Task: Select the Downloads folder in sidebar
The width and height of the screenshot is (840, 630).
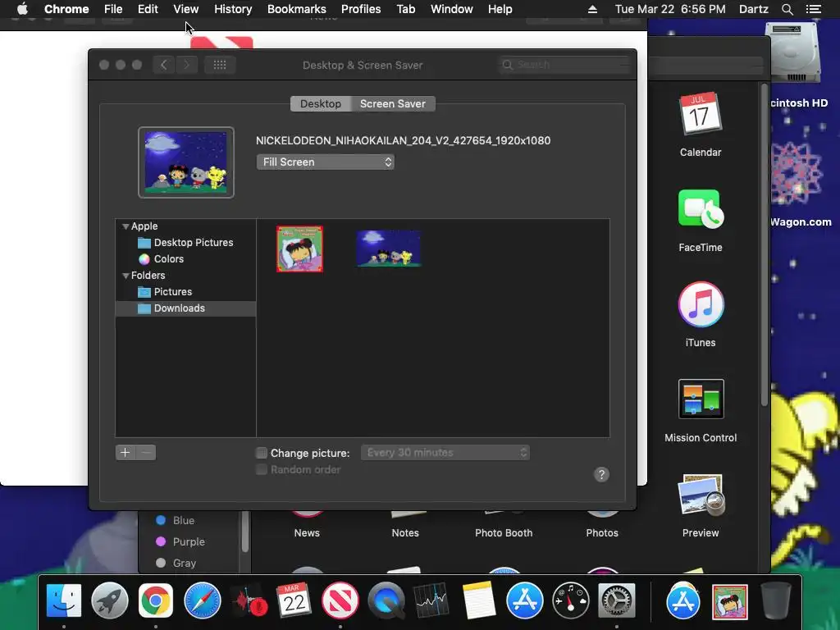Action: (185, 308)
